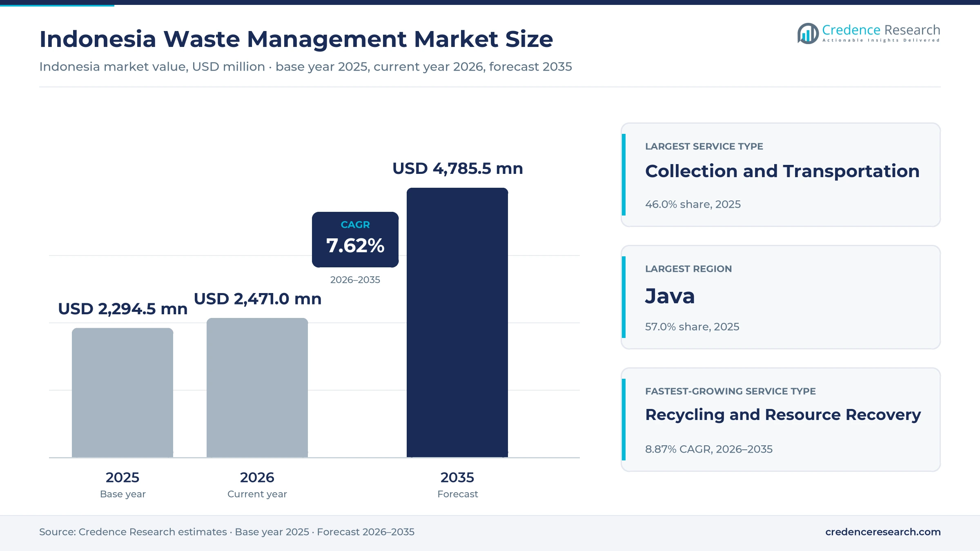Click 'FASTEST-GROWING SERVICE TYPE' card heading

731,391
